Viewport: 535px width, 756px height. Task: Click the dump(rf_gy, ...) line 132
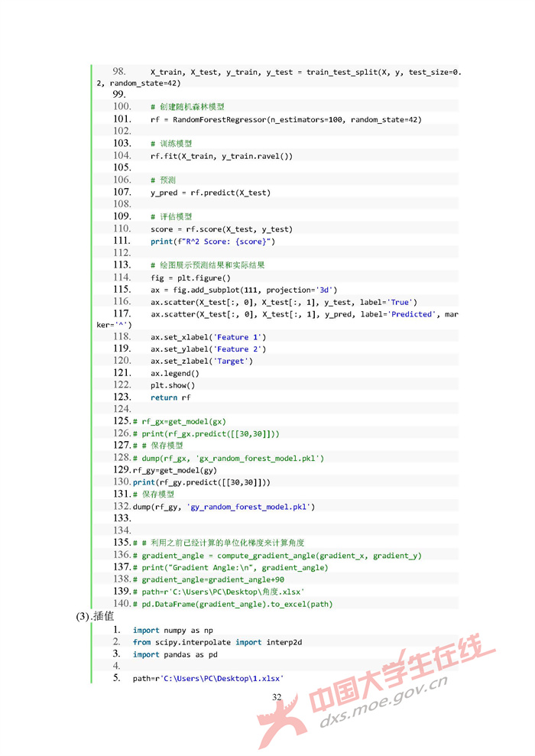[x=223, y=507]
